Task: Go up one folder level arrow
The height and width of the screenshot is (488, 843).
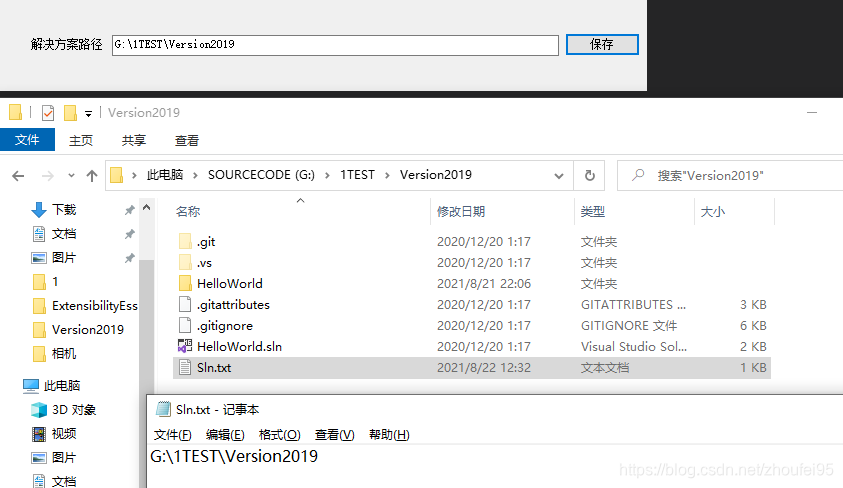Action: pos(92,176)
